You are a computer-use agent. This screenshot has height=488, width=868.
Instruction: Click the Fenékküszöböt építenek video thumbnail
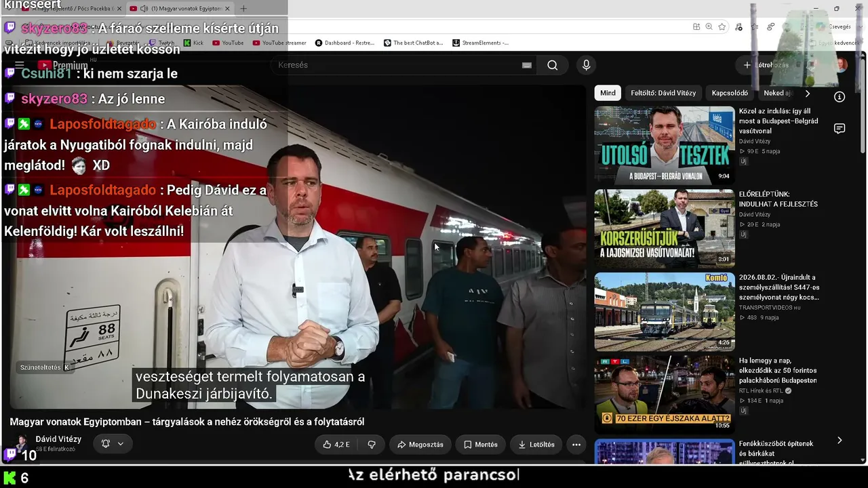[x=665, y=452]
